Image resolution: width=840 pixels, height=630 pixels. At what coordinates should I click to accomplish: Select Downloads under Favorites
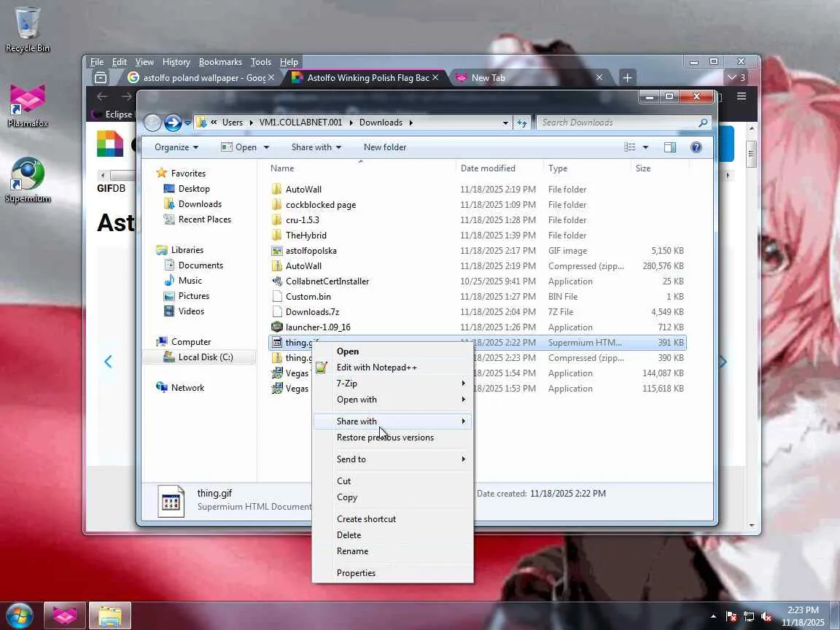tap(200, 204)
